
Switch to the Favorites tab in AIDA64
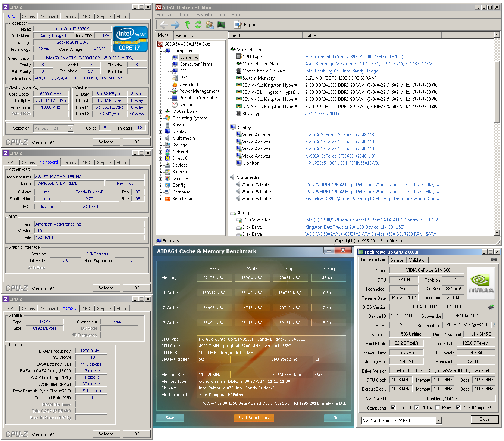(x=184, y=36)
